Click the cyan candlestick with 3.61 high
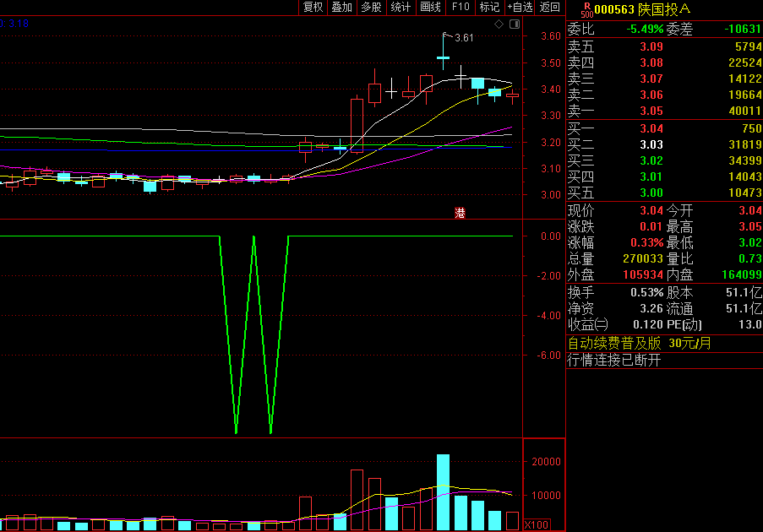The image size is (763, 532). (x=443, y=51)
